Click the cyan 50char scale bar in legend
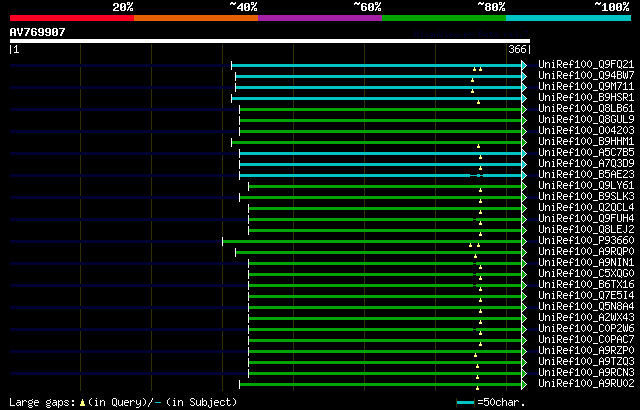 [466, 403]
